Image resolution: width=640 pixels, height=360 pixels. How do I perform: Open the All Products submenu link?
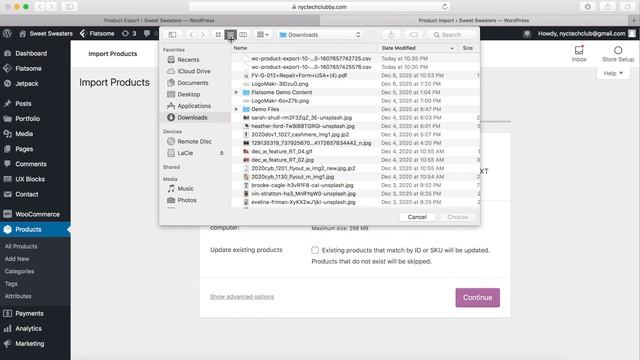click(x=21, y=247)
